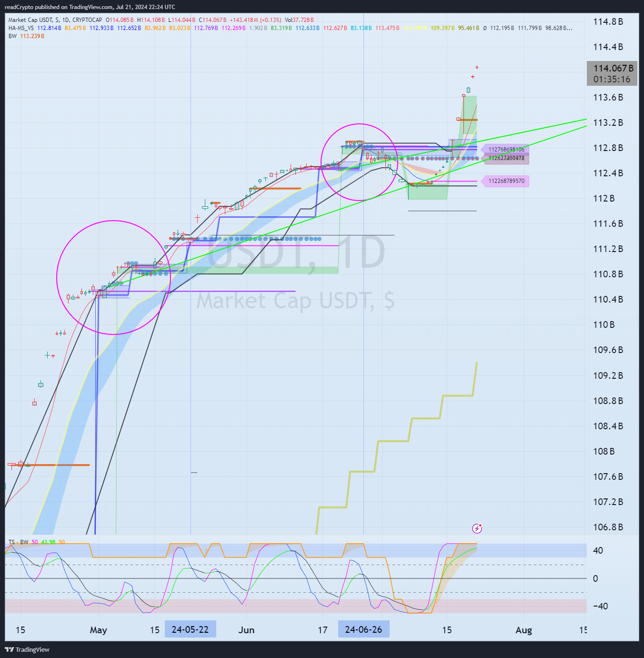
Task: Click the first HA-MS_VS value 112.814 B
Action: [49, 28]
